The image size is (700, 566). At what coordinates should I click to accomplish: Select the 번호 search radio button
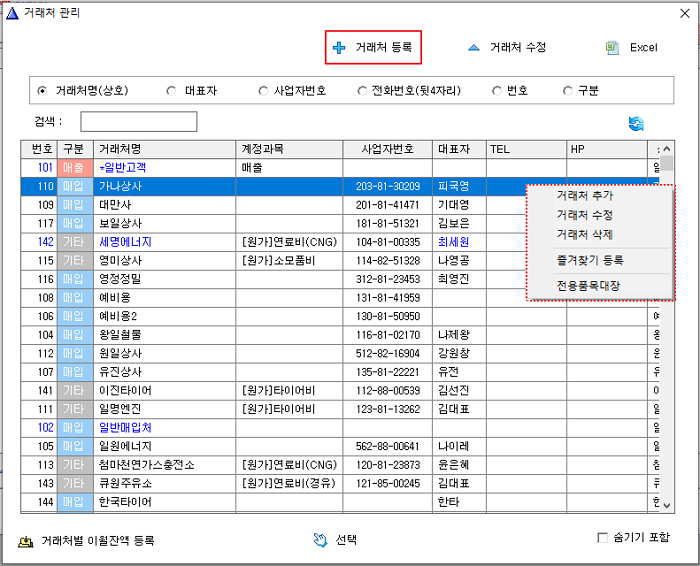(x=496, y=91)
